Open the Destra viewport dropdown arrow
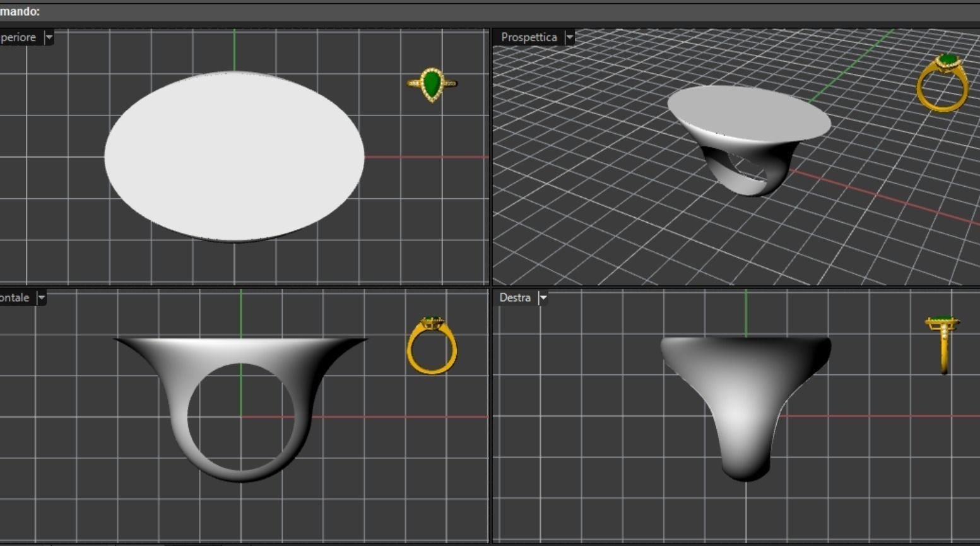This screenshot has width=980, height=546. tap(543, 298)
